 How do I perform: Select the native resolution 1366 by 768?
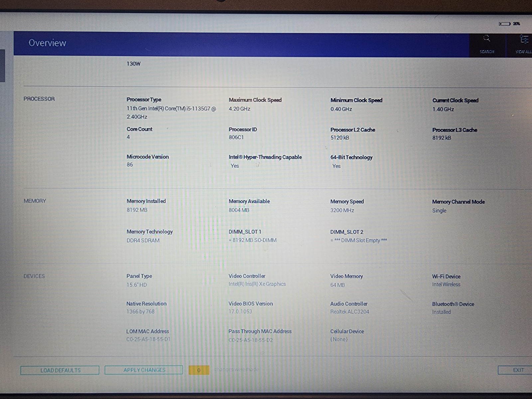pyautogui.click(x=140, y=312)
